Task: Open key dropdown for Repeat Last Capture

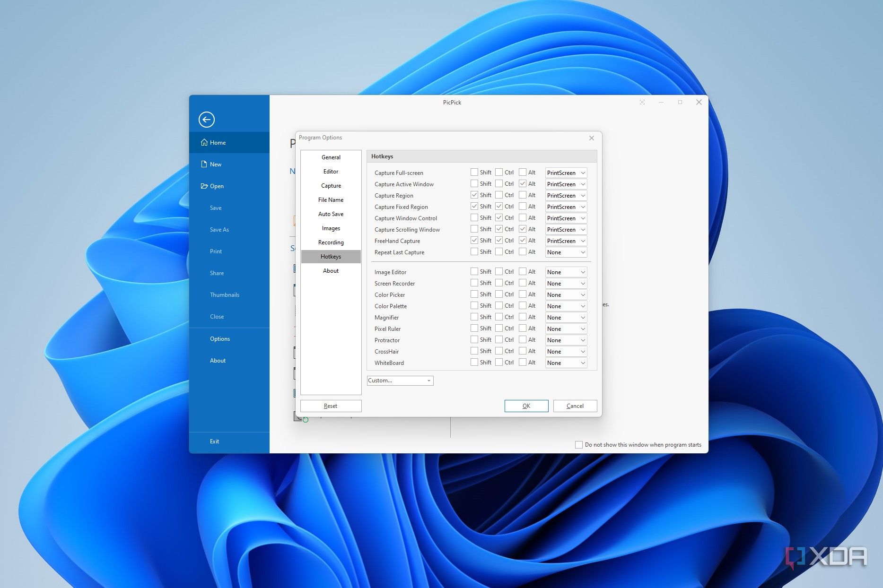Action: [x=566, y=252]
